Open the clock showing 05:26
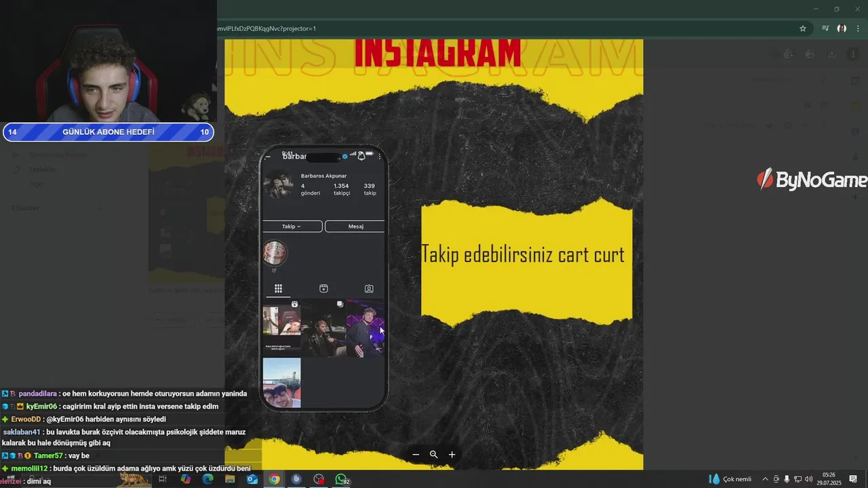The height and width of the screenshot is (488, 868). coord(829,479)
